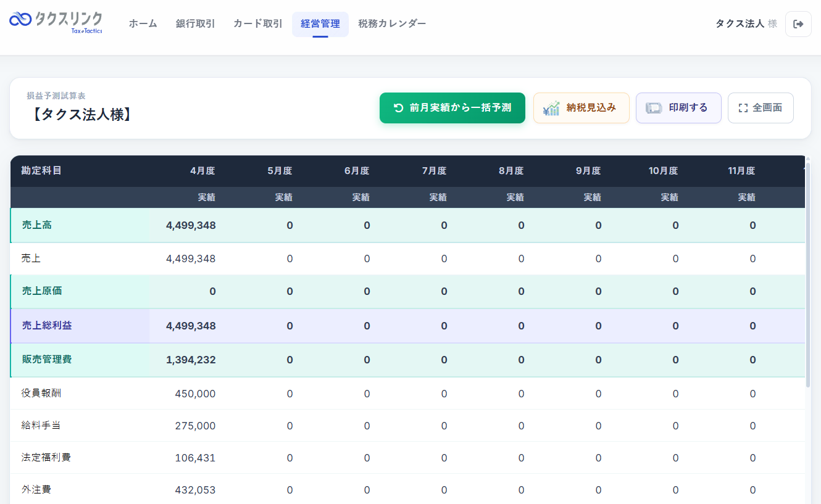Click the 外注費 row label

(36, 490)
